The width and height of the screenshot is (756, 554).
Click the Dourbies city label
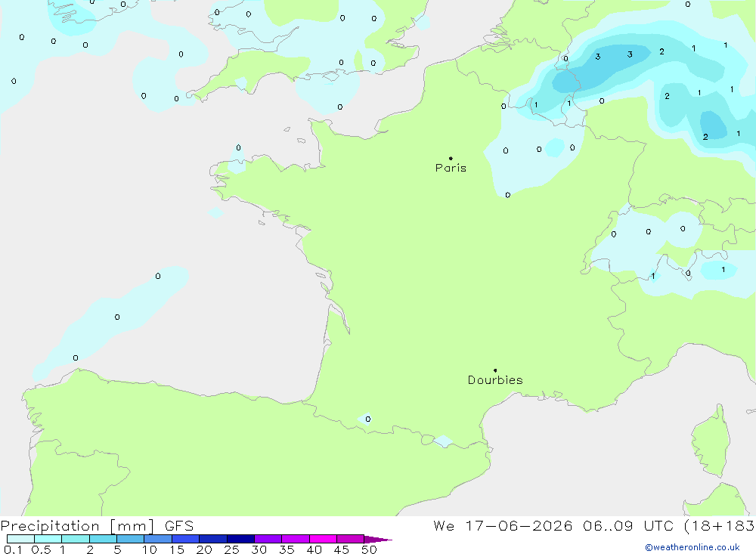tap(495, 380)
